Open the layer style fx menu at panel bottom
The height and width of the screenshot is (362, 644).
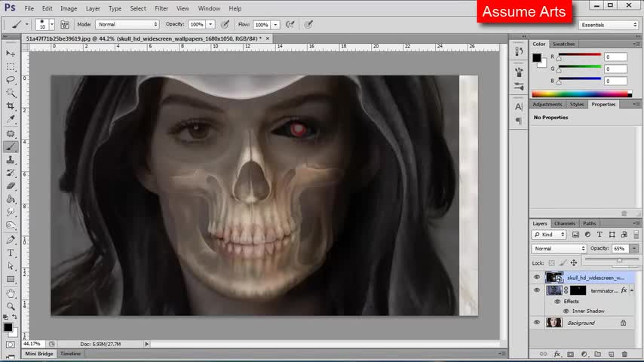click(557, 354)
